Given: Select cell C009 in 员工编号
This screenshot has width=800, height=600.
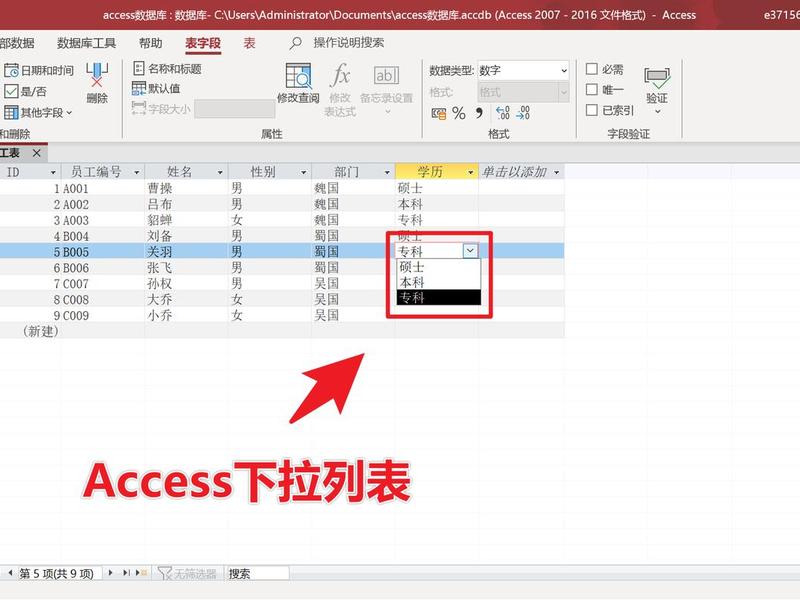Looking at the screenshot, I should pos(103,315).
